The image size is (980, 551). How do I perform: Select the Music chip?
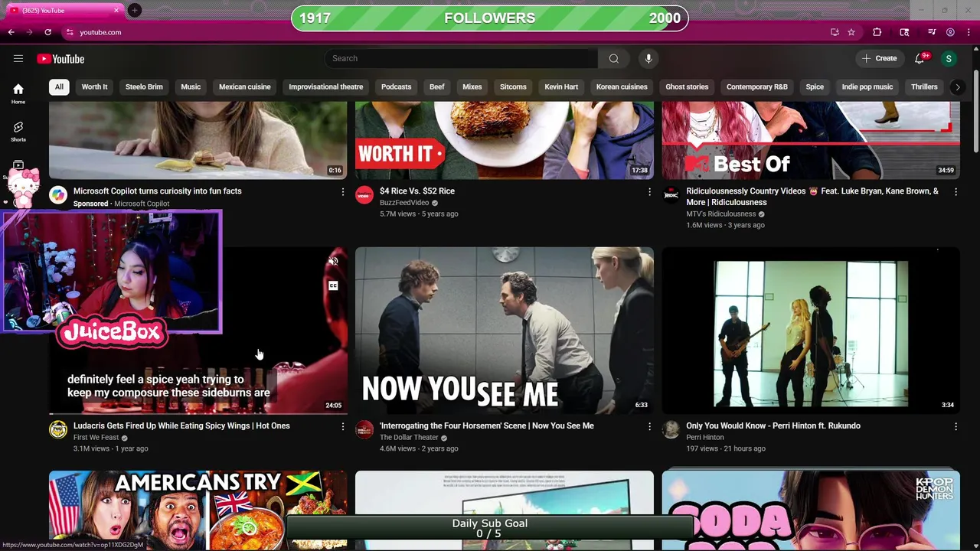(x=191, y=86)
